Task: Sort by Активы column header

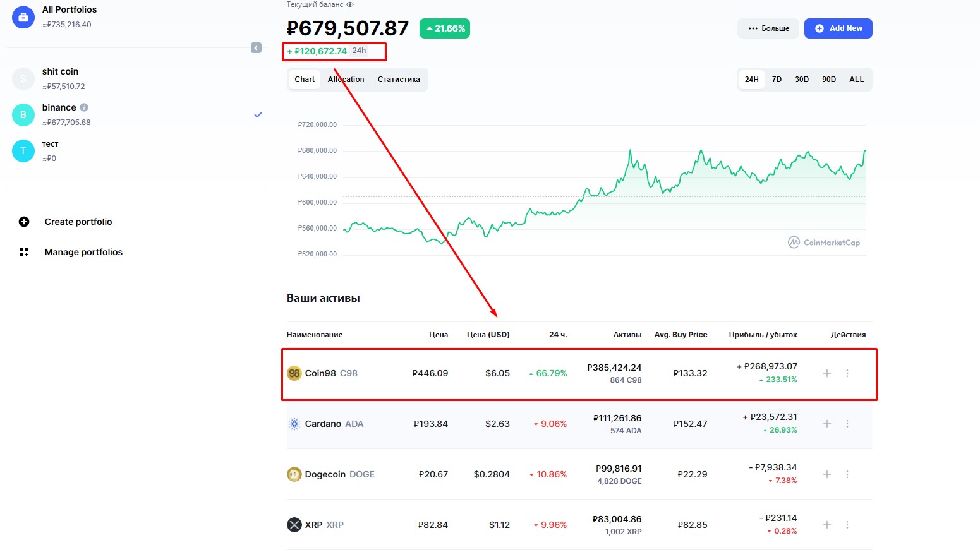Action: click(627, 335)
